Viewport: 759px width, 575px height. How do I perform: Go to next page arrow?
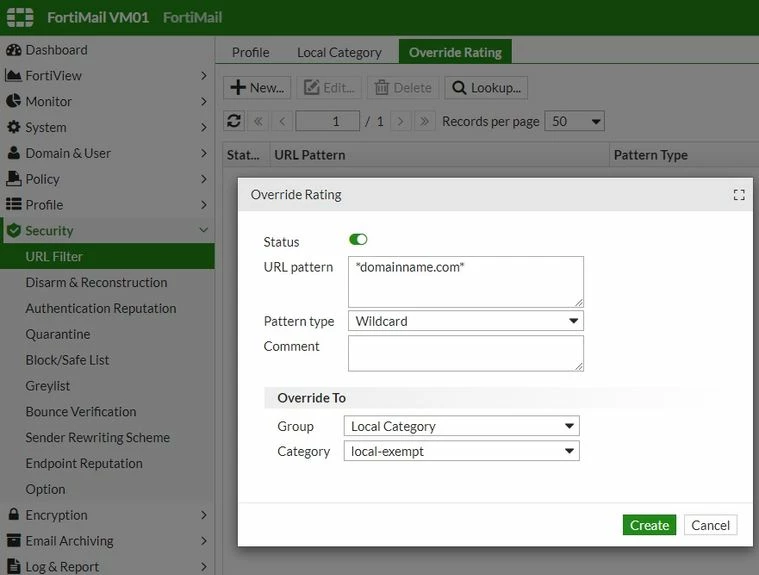pos(400,121)
